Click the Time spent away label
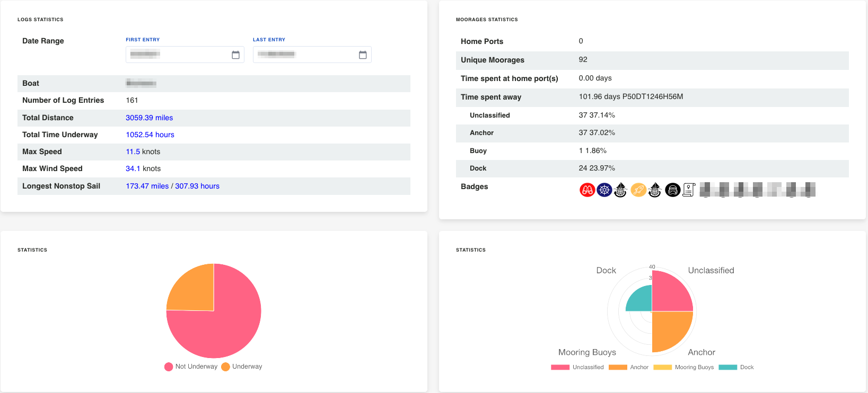The height and width of the screenshot is (393, 868). click(x=491, y=97)
